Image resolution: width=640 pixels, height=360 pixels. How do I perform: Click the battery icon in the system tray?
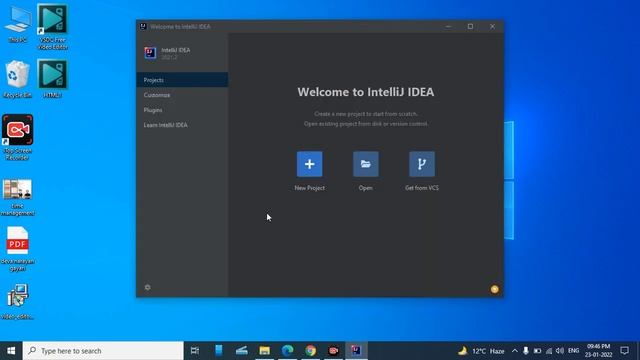coord(538,351)
